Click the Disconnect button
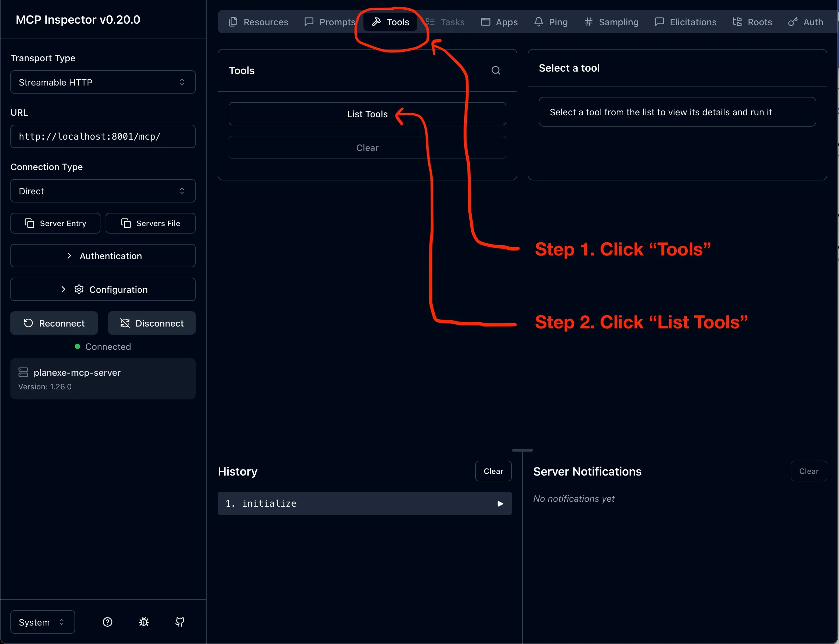Viewport: 839px width, 644px height. coord(152,323)
